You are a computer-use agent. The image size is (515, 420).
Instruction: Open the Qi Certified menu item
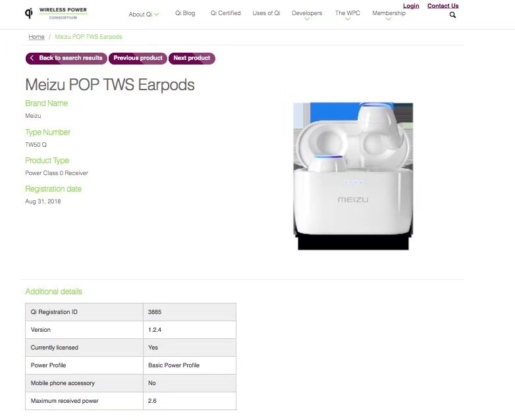pyautogui.click(x=225, y=13)
